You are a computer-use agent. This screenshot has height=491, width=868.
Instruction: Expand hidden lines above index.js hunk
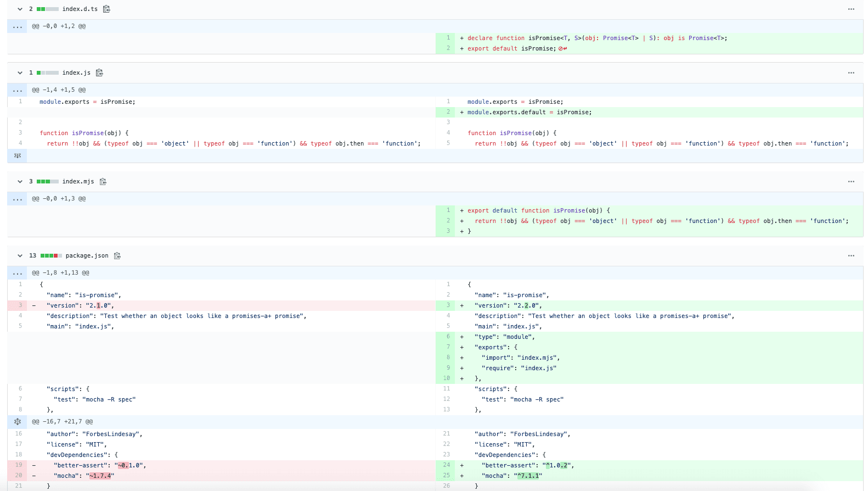[x=17, y=90]
